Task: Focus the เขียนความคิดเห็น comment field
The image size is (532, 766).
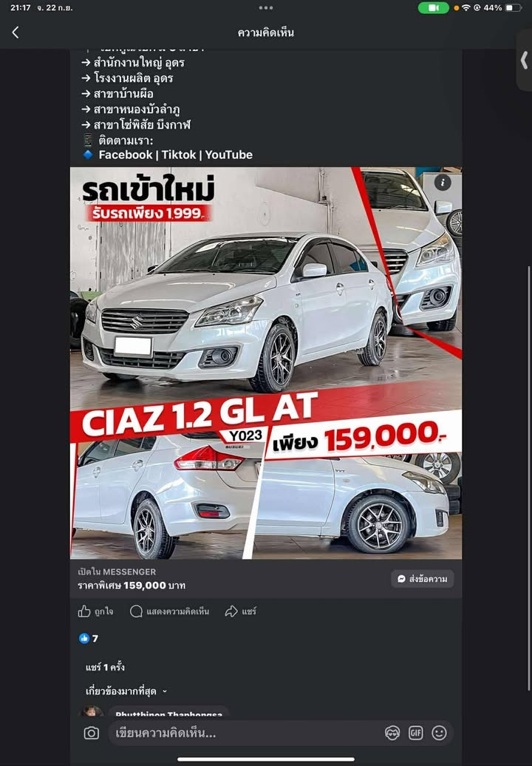Action: tap(244, 733)
